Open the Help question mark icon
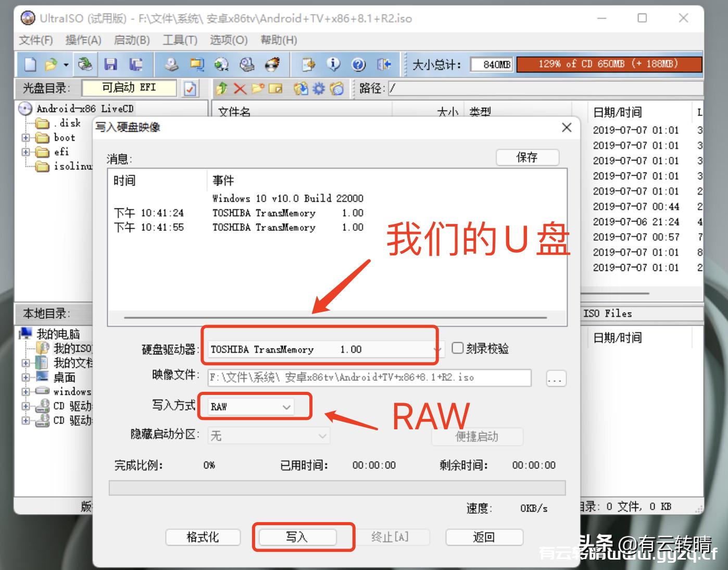 coord(358,64)
